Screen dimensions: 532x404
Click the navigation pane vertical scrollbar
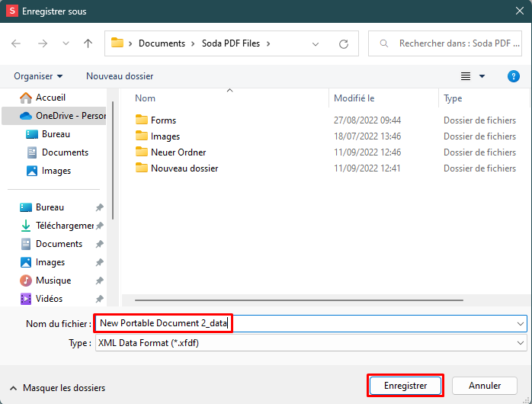[113, 160]
